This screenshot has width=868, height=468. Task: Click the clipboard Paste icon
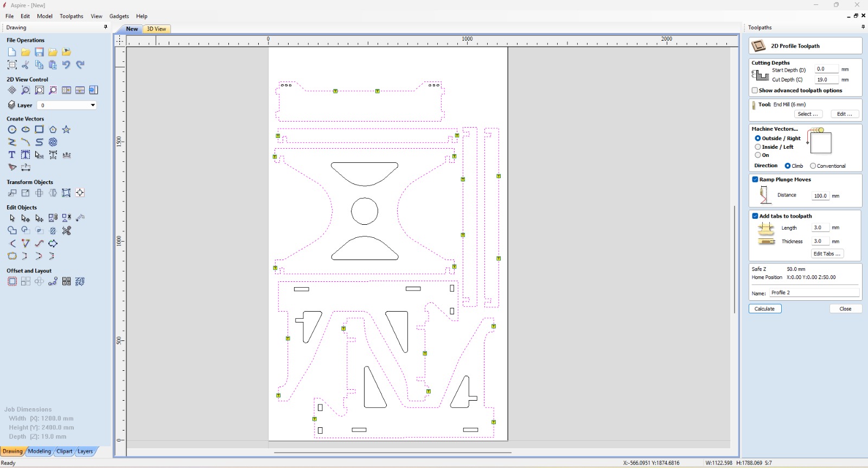[53, 65]
